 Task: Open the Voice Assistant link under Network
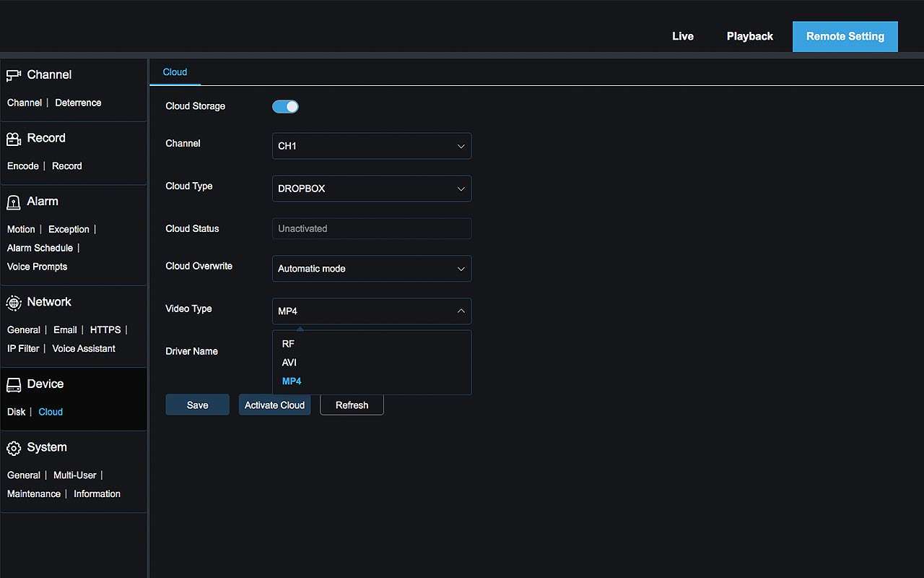tap(84, 349)
